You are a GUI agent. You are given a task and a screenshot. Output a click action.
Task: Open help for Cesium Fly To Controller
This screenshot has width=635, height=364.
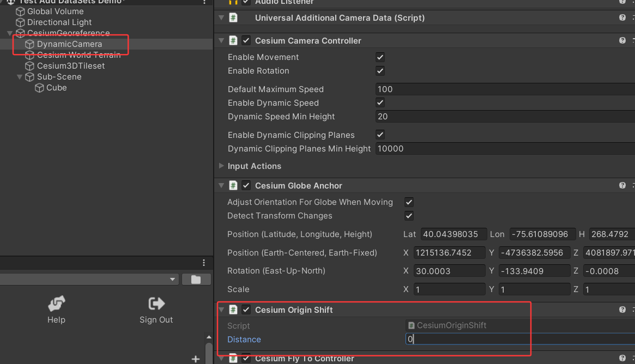click(x=622, y=358)
